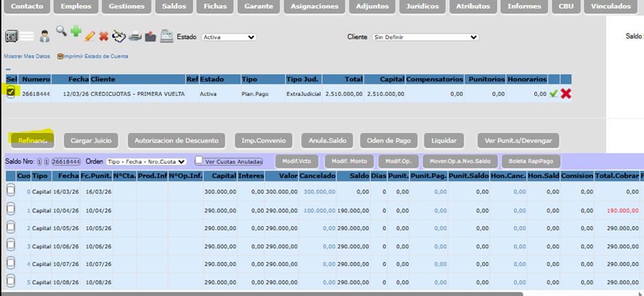The image size is (644, 296).
Task: Open the Informes tab
Action: click(523, 7)
